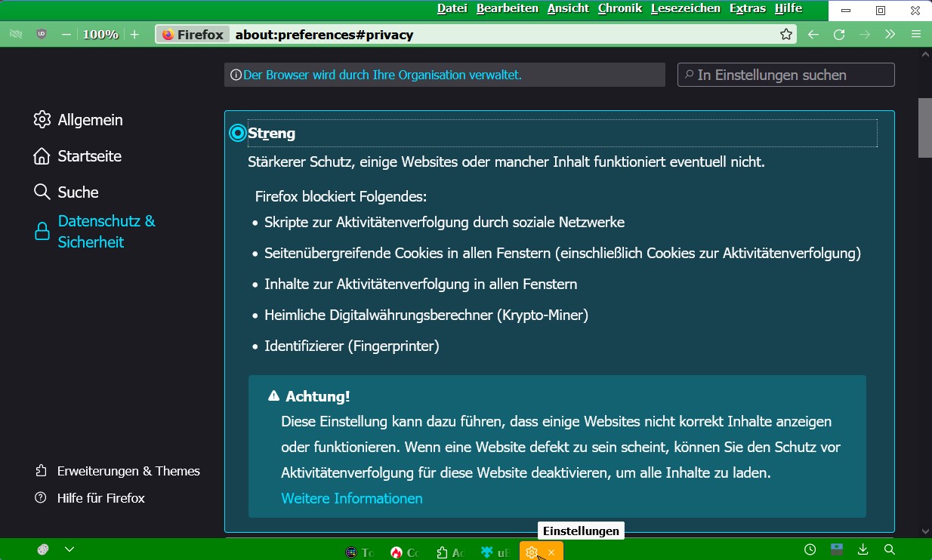Screen dimensions: 932x560
Task: Click the Firefox identity badge in address bar
Action: point(193,35)
